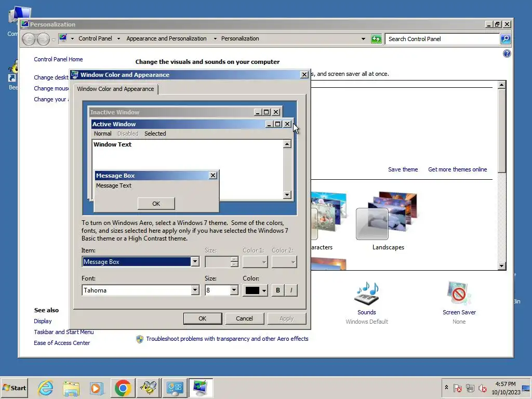Expand the Control Panel breadcrumb arrow
532x399 pixels.
pos(118,38)
